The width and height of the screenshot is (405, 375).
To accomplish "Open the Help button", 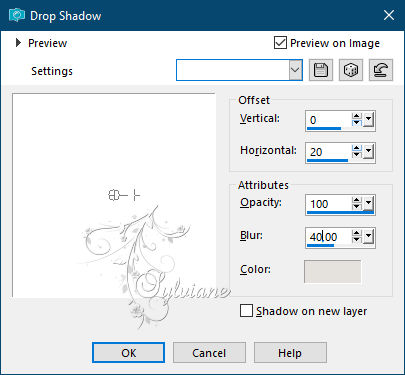I will (x=290, y=353).
